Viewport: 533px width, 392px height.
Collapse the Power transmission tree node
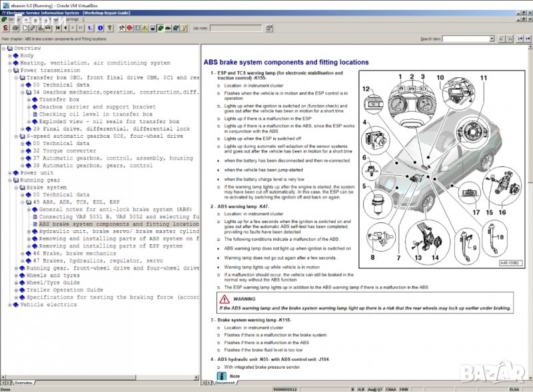[10, 71]
